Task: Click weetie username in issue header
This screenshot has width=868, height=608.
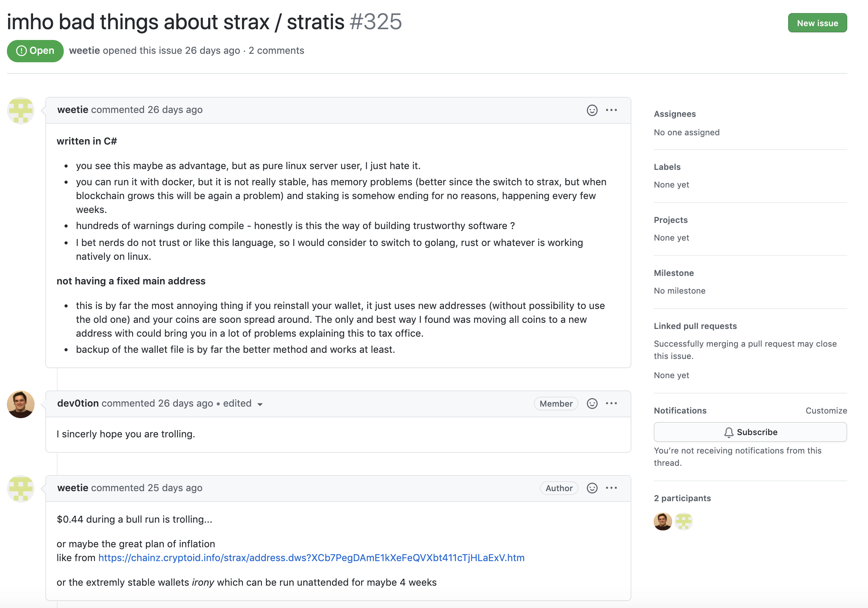Action: click(x=84, y=51)
